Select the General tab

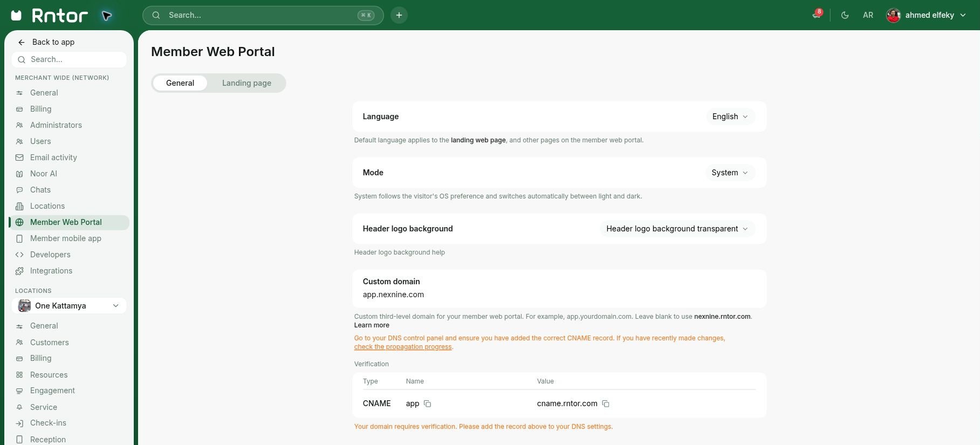(x=180, y=83)
